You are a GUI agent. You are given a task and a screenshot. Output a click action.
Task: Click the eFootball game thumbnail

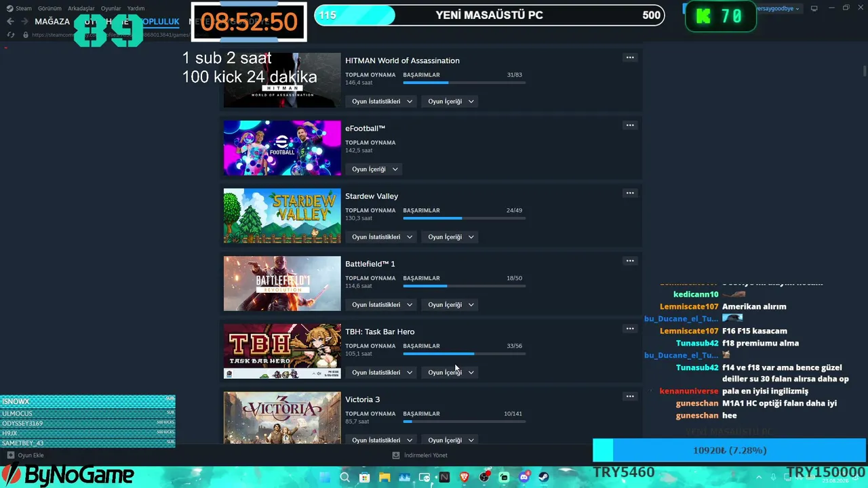(x=282, y=148)
